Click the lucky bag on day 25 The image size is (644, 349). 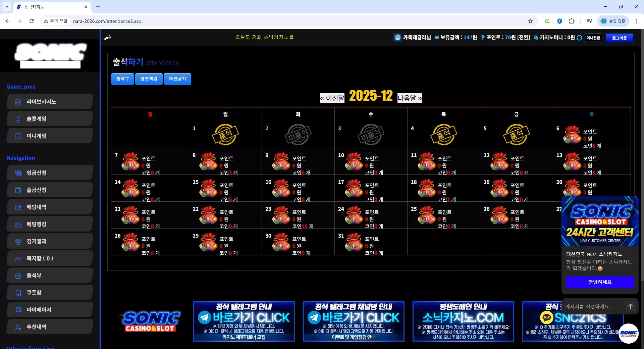427,215
